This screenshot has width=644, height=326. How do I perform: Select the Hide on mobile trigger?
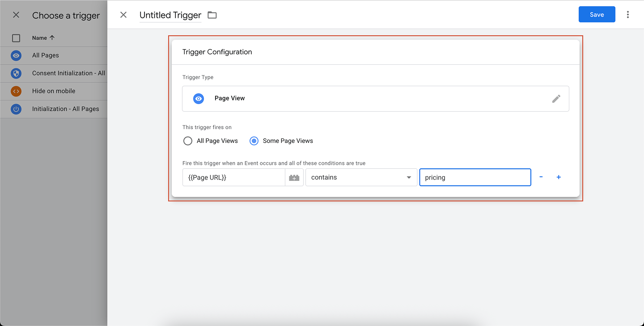[x=54, y=91]
